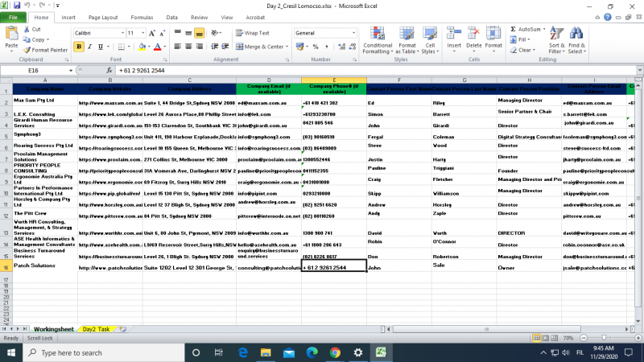The width and height of the screenshot is (644, 362).
Task: Click the Merge & Center button
Action: [x=260, y=47]
